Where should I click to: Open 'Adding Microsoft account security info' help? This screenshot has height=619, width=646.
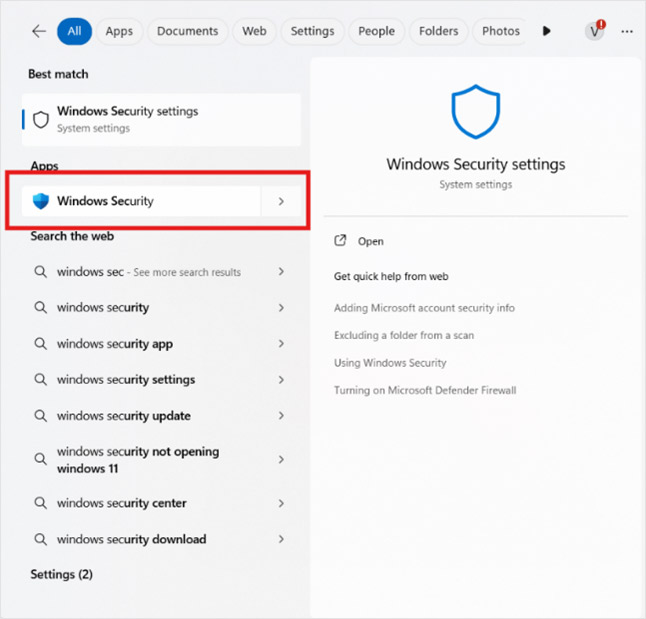[x=424, y=308]
